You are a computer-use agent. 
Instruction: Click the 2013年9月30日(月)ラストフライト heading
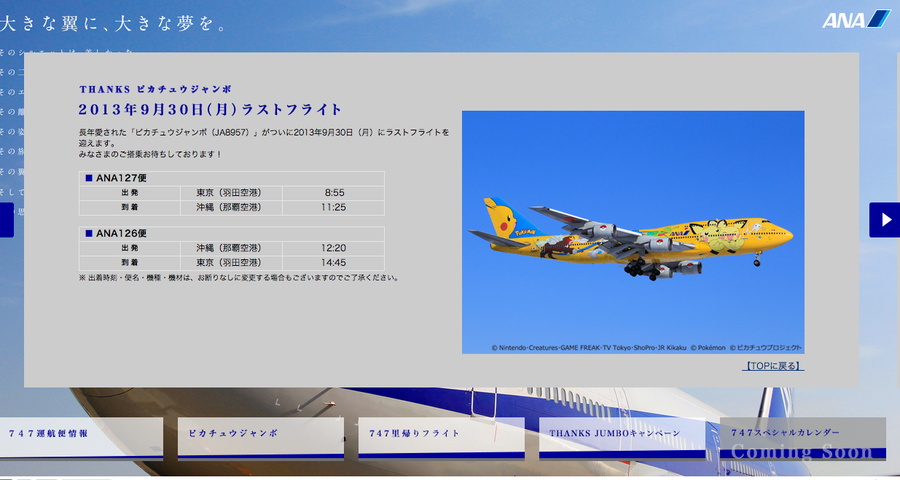(210, 109)
